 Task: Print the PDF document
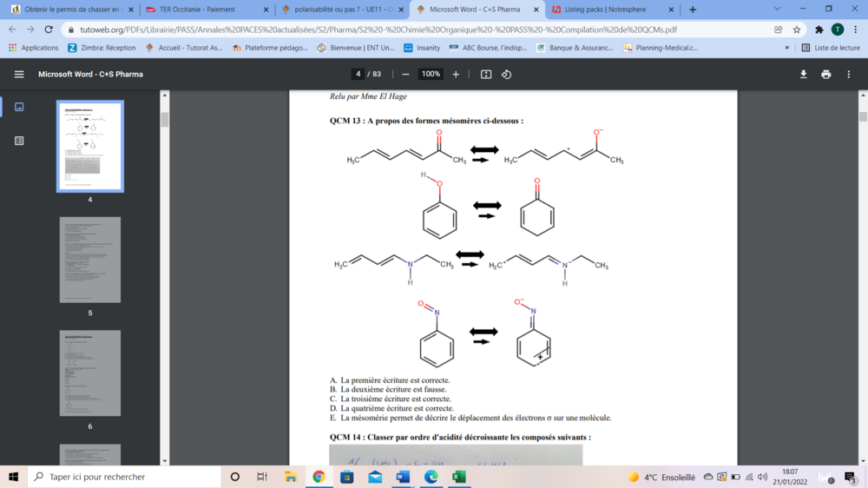point(825,74)
